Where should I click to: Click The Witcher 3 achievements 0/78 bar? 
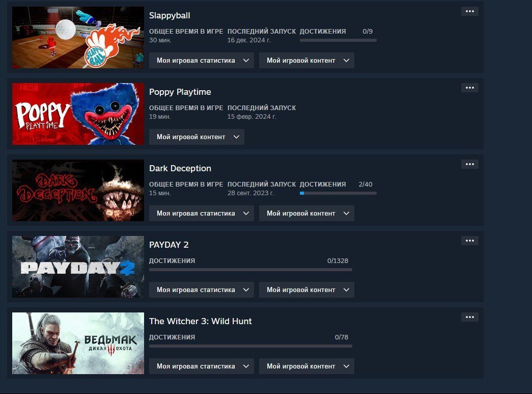click(x=251, y=346)
